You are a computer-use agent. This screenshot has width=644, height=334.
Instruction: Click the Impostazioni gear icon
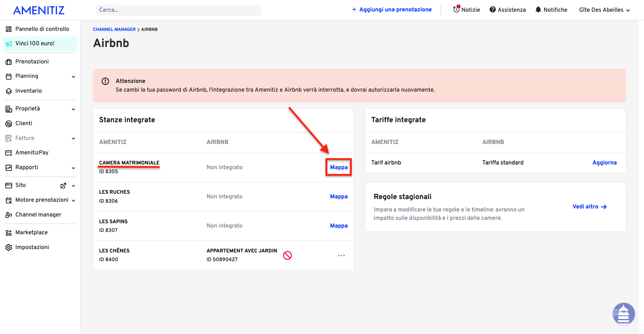coord(9,247)
